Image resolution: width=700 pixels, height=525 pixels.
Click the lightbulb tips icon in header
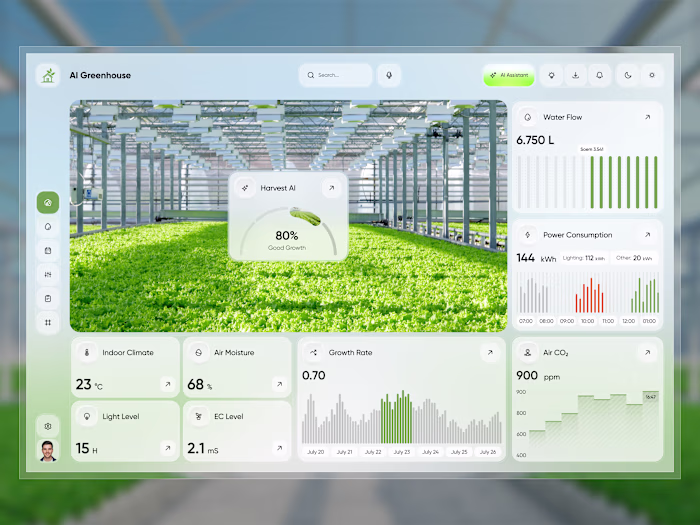(551, 75)
